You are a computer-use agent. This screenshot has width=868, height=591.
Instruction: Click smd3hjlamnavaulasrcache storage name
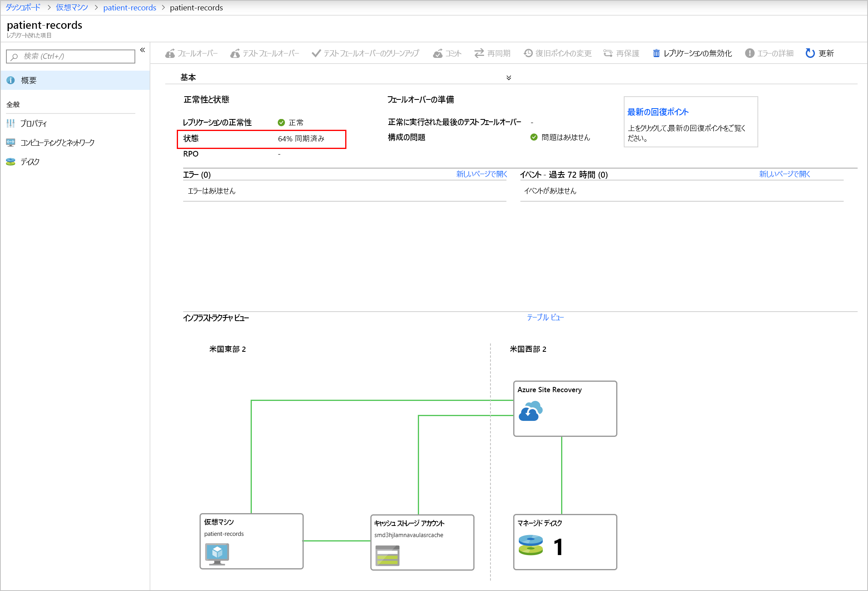(x=409, y=535)
